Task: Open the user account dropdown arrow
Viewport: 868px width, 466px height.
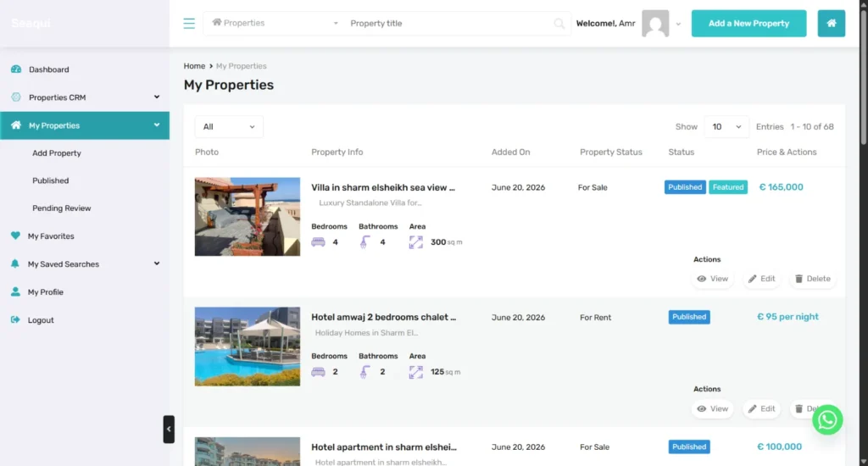Action: (x=678, y=24)
